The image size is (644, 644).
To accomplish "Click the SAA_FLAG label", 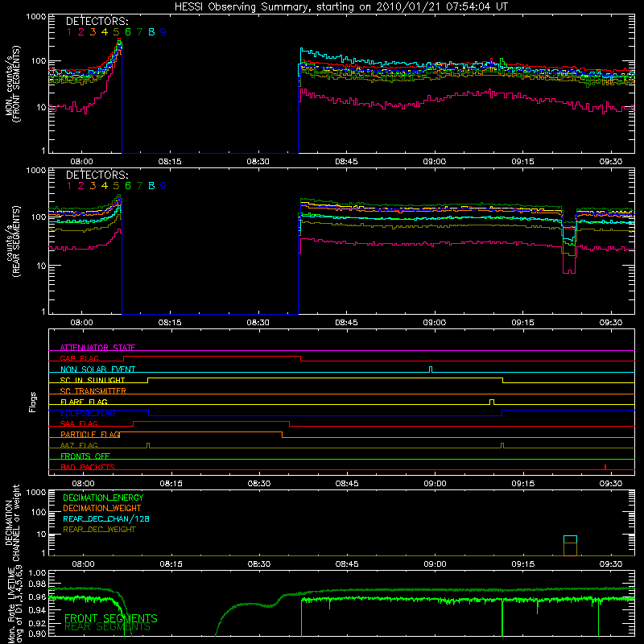I will pos(79,423).
